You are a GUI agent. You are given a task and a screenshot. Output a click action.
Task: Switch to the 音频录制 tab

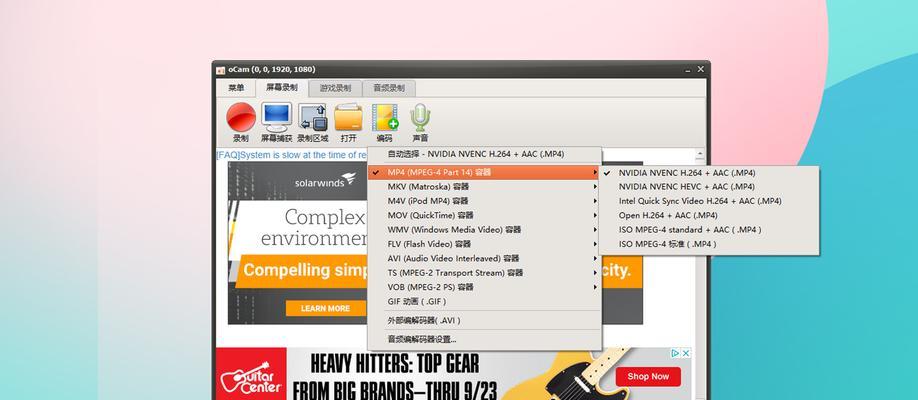coord(389,88)
